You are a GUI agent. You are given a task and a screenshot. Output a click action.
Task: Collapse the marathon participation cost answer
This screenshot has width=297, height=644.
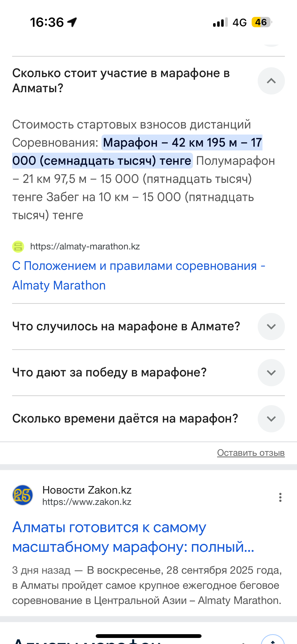pyautogui.click(x=271, y=81)
